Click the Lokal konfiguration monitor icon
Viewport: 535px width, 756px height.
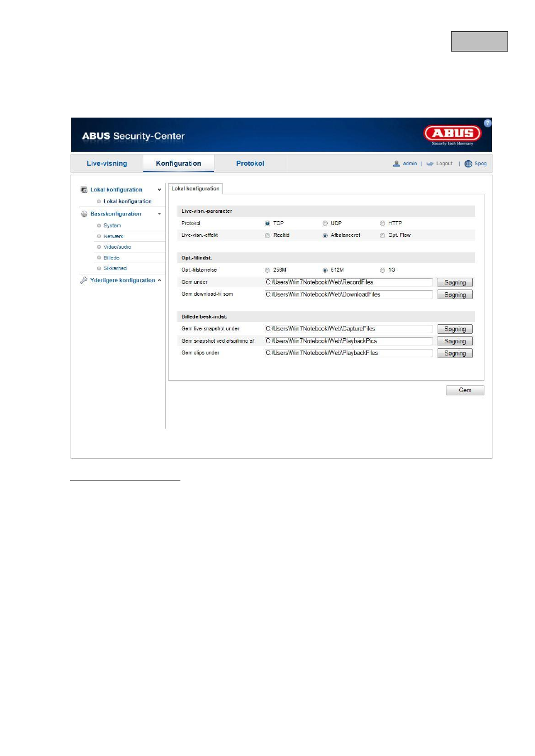[84, 190]
